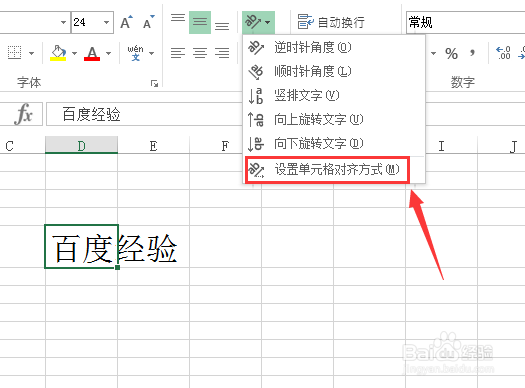Click the wén phonetic guide icon
Image resolution: width=525 pixels, height=388 pixels.
135,53
